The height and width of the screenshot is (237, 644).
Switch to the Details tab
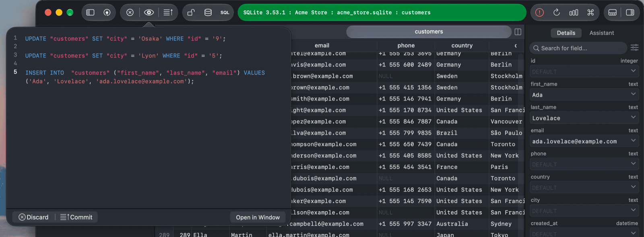[566, 33]
